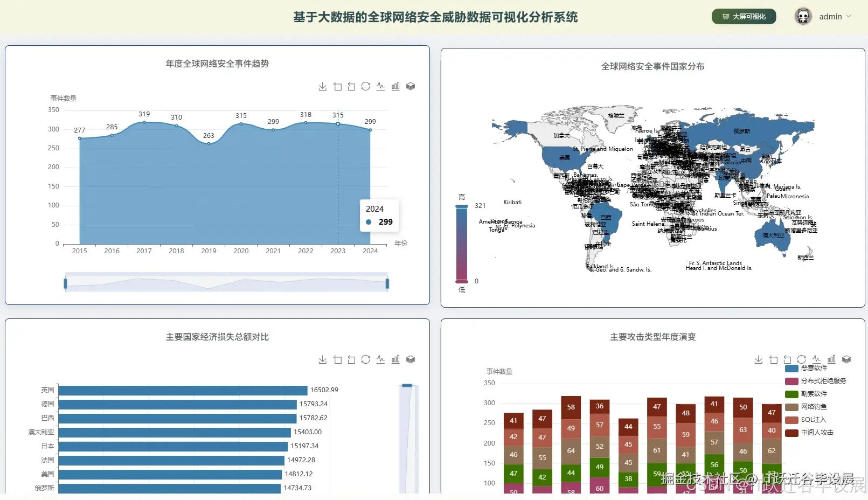This screenshot has height=500, width=868.
Task: Restore the annual trend chart
Action: click(366, 86)
